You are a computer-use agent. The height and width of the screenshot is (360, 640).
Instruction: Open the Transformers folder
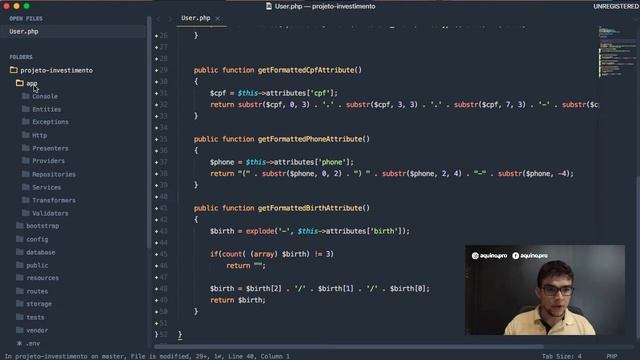(x=54, y=200)
